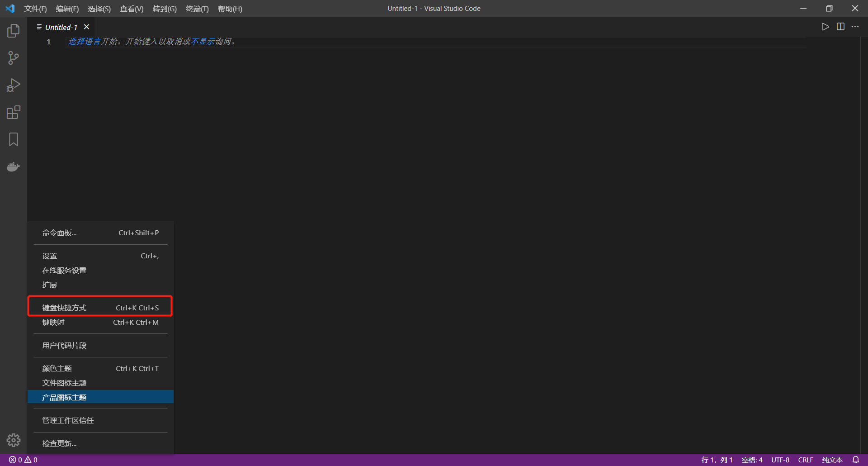The width and height of the screenshot is (868, 466).
Task: Open the 帮助(H) menu
Action: 230,9
